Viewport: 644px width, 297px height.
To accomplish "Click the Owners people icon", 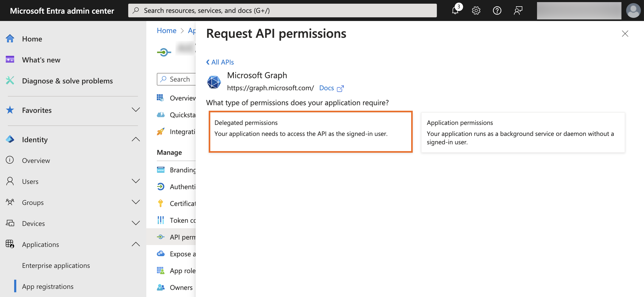I will [160, 287].
